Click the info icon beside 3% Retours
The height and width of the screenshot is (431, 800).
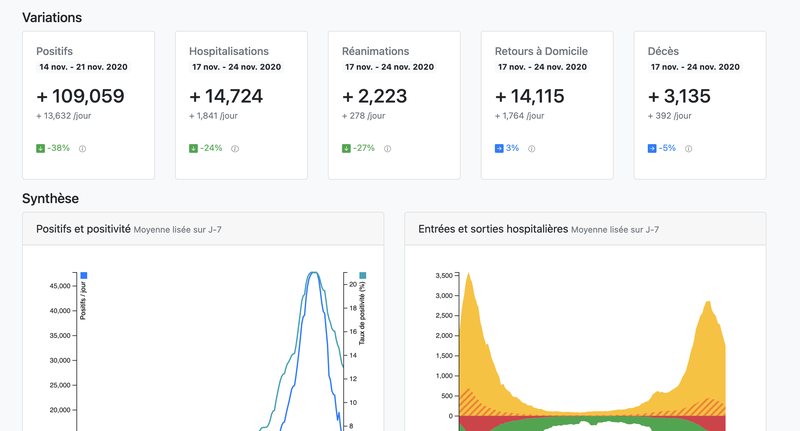(531, 149)
